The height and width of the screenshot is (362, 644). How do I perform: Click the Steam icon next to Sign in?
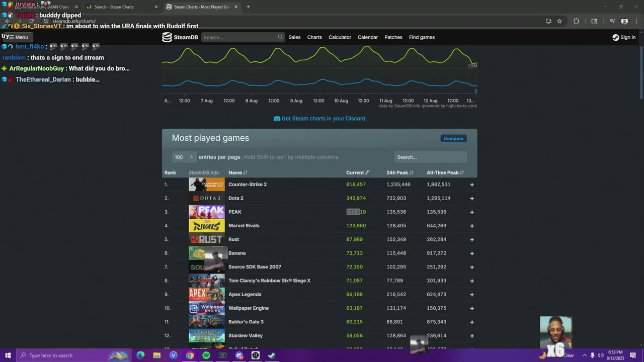pos(615,37)
